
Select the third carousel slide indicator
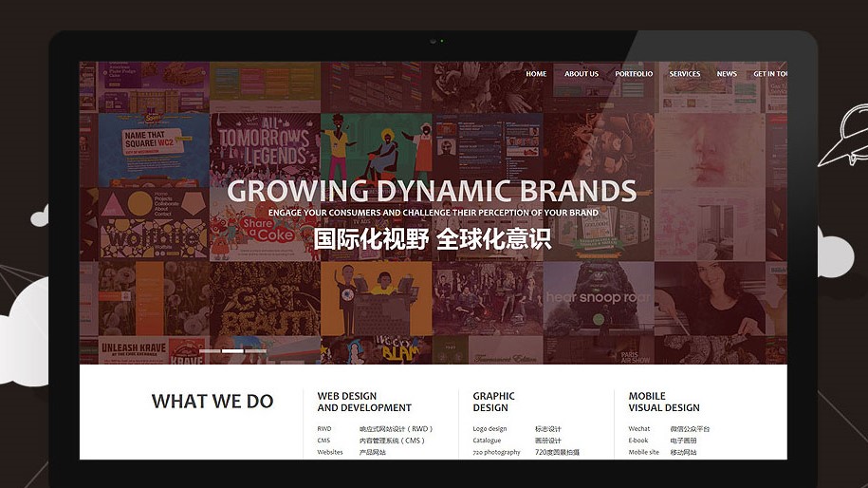pyautogui.click(x=255, y=350)
